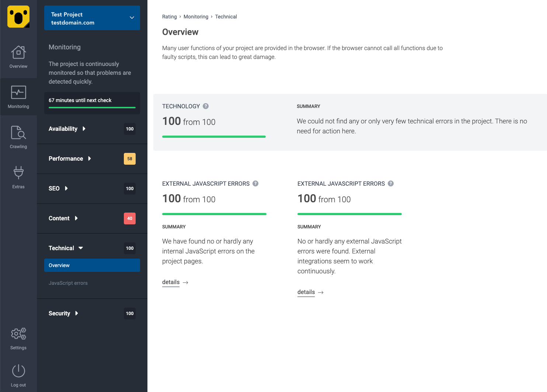Expand the Availability section
547x392 pixels.
67,129
